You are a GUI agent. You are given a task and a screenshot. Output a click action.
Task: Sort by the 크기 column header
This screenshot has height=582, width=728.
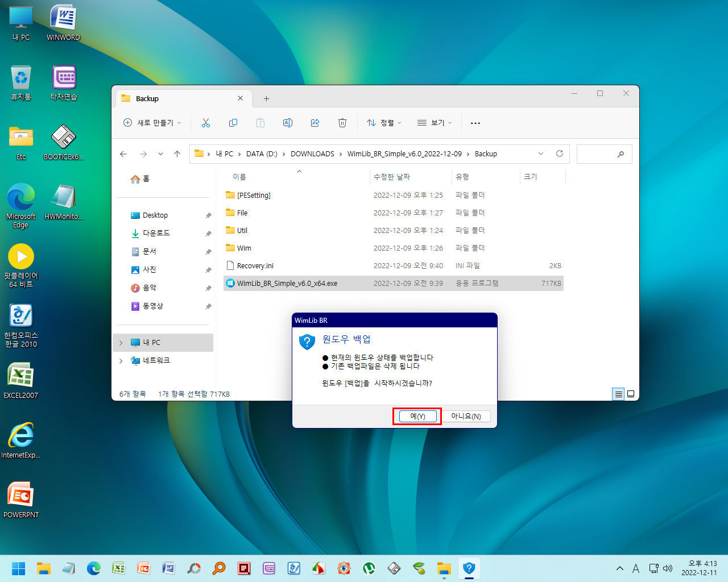[x=543, y=177]
